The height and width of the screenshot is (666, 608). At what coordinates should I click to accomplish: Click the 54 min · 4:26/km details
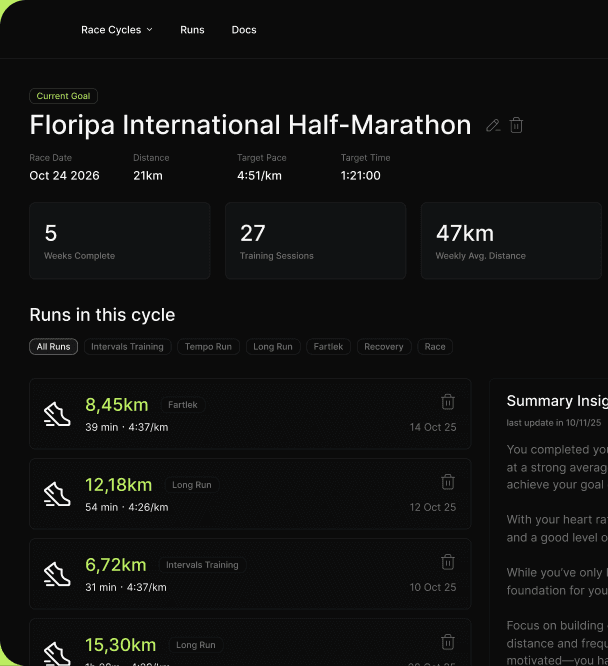point(127,507)
